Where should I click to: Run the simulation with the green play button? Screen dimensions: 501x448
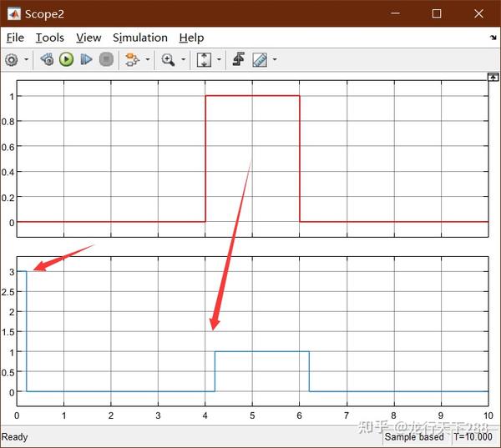tap(66, 59)
